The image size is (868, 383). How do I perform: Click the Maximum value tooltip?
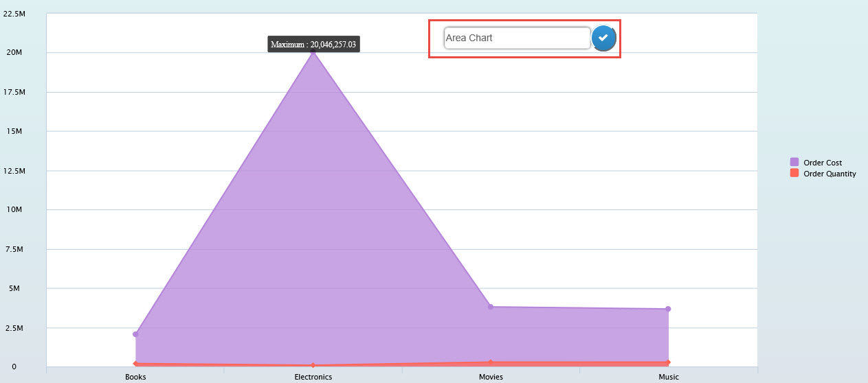tap(313, 44)
